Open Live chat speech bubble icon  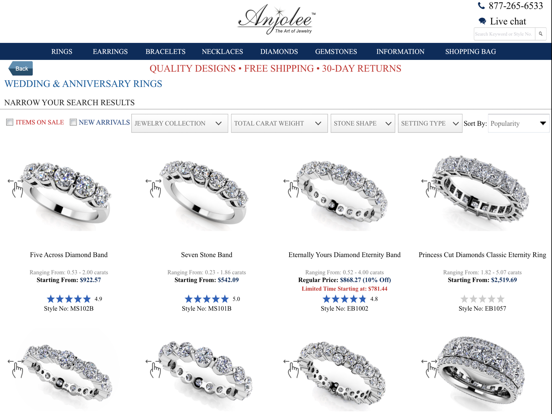point(482,21)
